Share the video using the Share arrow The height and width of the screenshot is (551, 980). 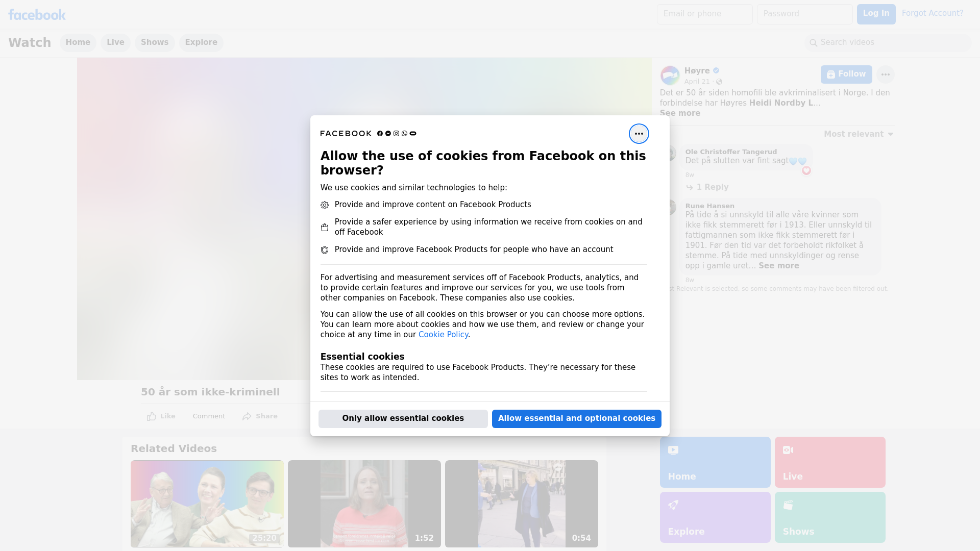pyautogui.click(x=247, y=416)
